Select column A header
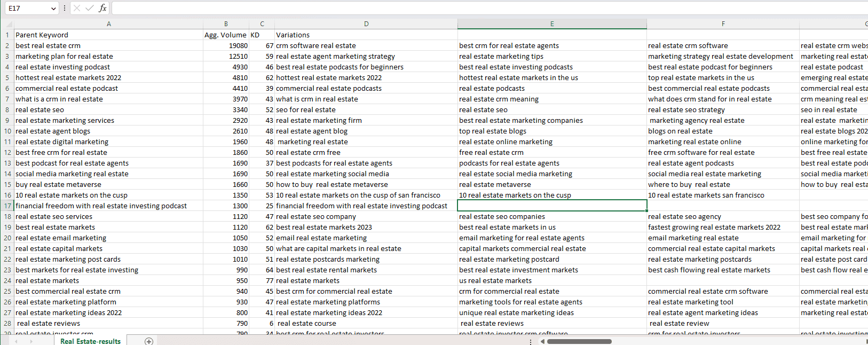 click(109, 24)
